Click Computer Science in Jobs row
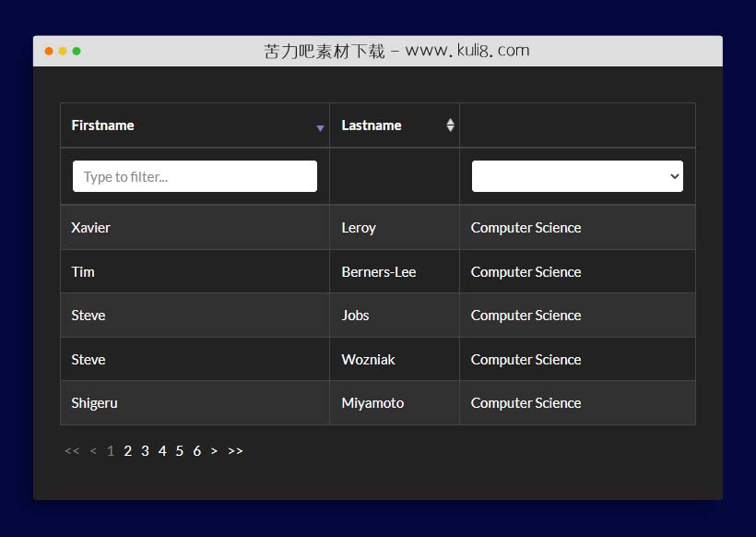The width and height of the screenshot is (756, 537). (x=526, y=316)
